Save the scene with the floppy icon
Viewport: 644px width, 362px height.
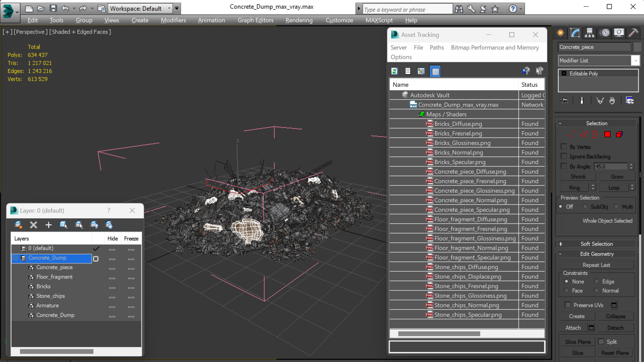coord(53,8)
